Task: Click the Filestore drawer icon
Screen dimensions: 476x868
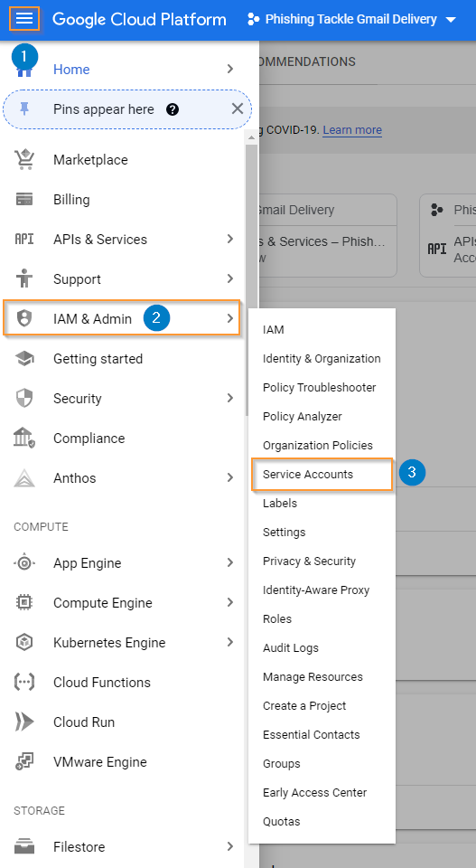Action: (24, 847)
